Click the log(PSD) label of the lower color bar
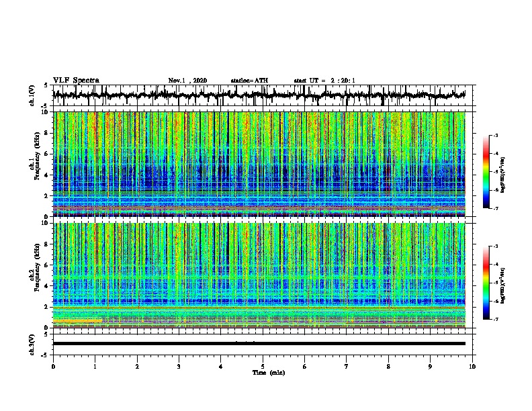The width and height of the screenshot is (532, 411). (x=503, y=285)
